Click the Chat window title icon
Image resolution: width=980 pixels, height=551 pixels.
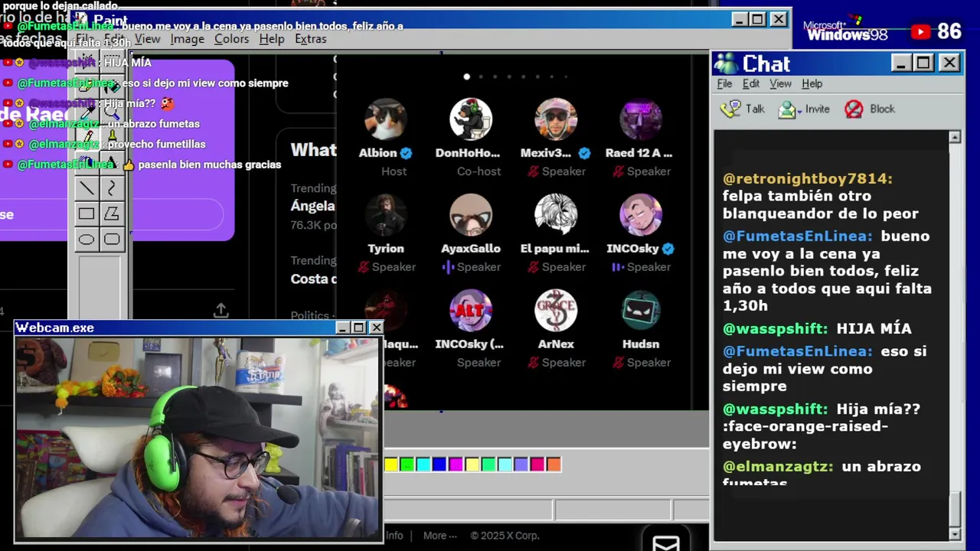tap(726, 64)
